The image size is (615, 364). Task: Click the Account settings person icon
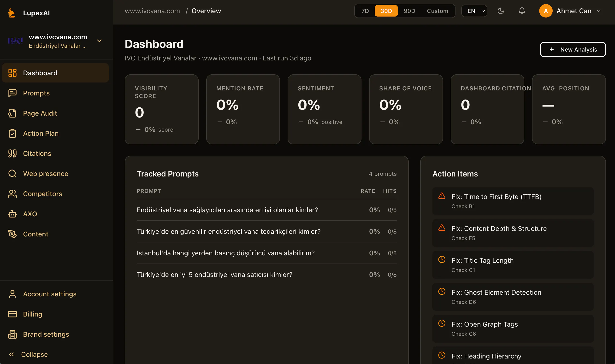[x=12, y=294]
